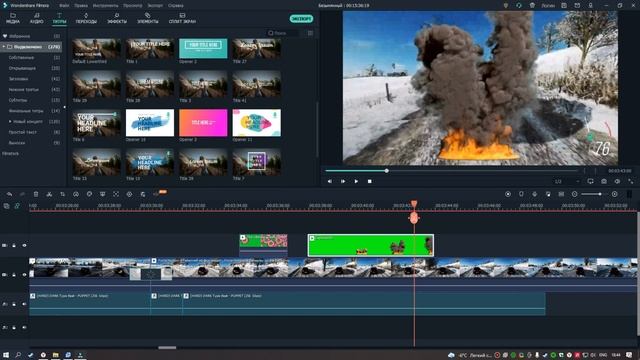
Task: Click the render preview icon above timeline
Action: 508,194
